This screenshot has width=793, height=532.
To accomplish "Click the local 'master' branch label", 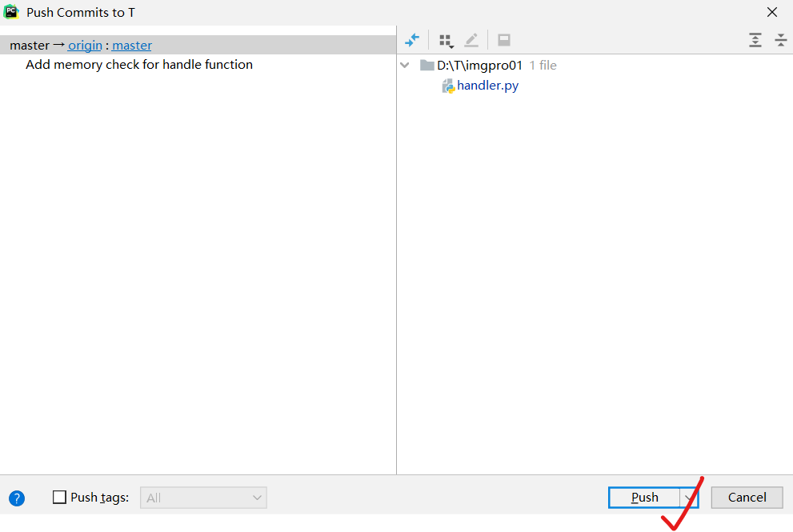I will pos(30,46).
